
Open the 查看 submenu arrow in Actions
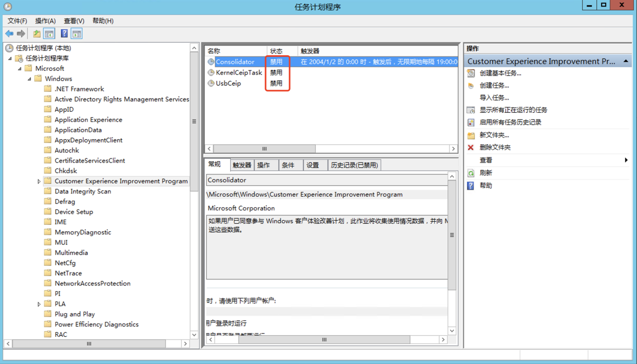click(x=626, y=160)
